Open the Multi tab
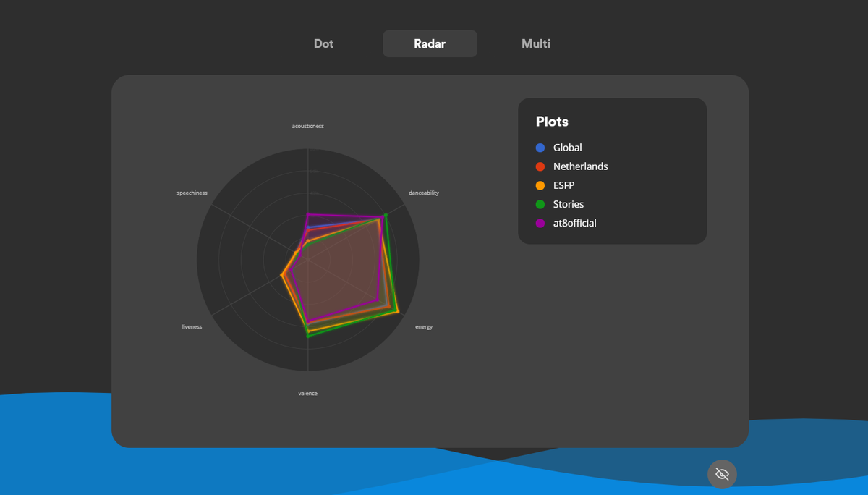 pos(536,43)
